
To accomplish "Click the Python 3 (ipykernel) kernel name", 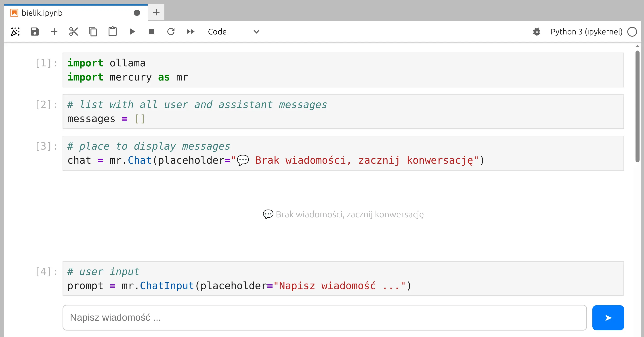I will coord(586,32).
